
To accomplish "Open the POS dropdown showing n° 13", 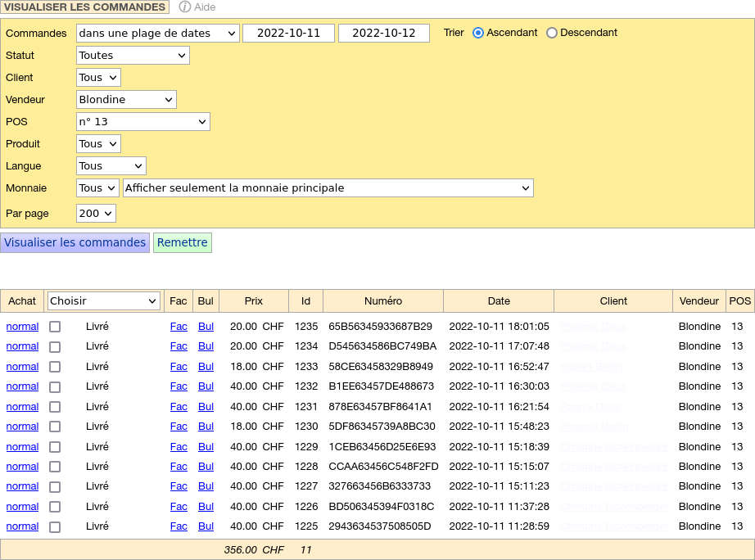I will 143,122.
